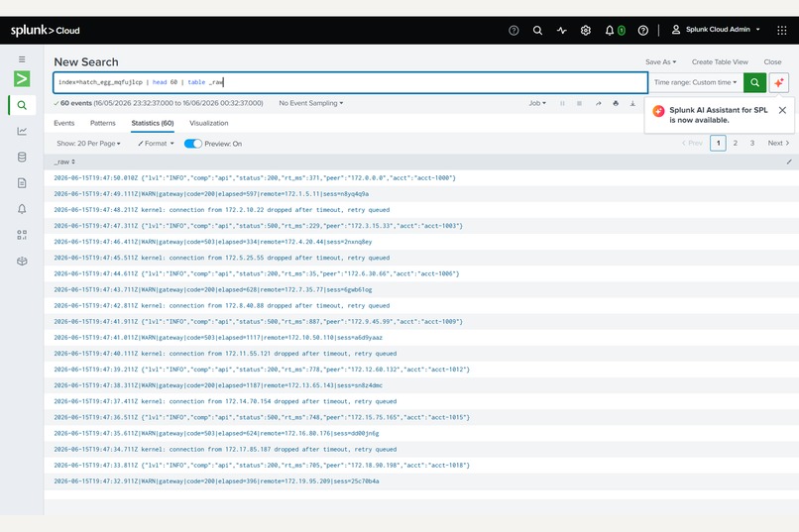Open the analytics chart icon in sidebar
Viewport: 799px width, 532px height.
[22, 132]
